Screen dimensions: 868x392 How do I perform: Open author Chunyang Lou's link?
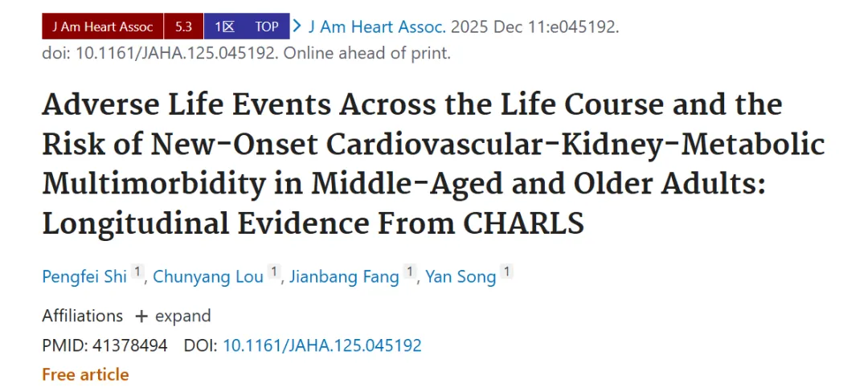pos(207,276)
